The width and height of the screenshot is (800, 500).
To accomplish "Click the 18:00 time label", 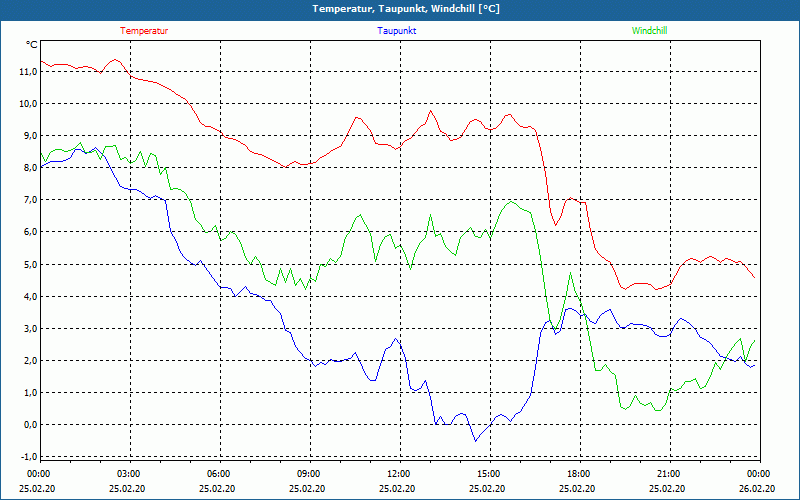I will click(579, 474).
